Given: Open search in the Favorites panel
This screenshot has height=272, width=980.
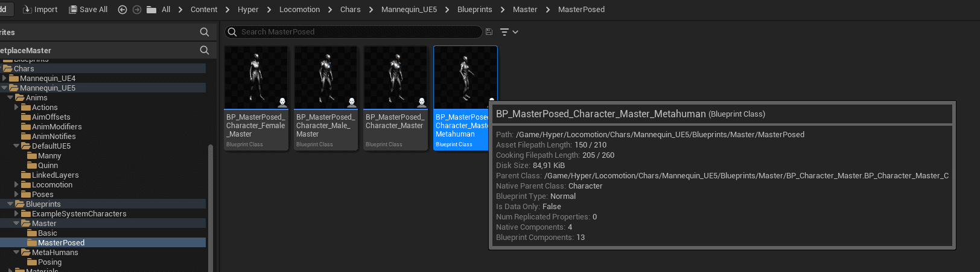Looking at the screenshot, I should click(205, 32).
